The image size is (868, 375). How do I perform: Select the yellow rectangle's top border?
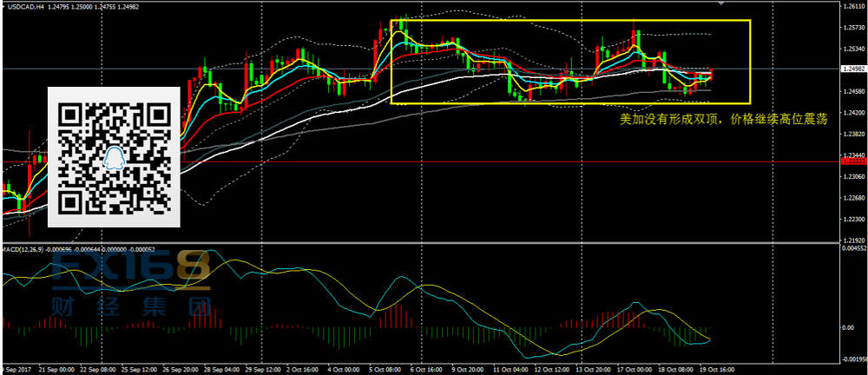570,20
